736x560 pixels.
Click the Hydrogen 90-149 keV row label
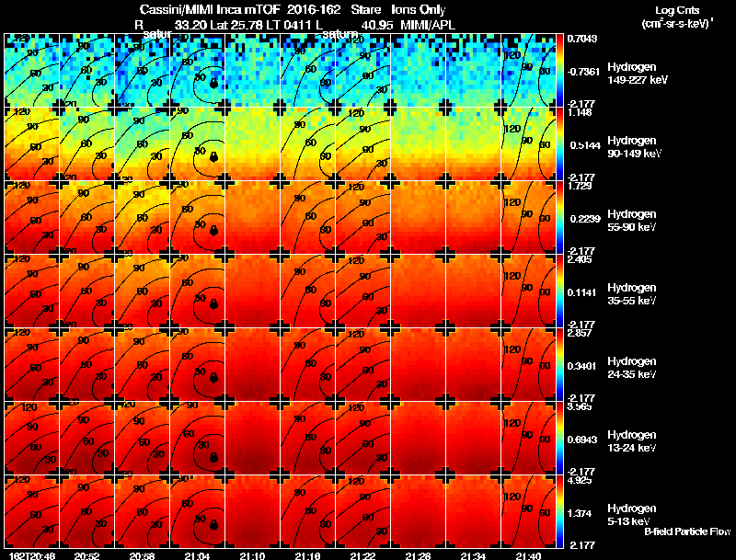(x=634, y=147)
